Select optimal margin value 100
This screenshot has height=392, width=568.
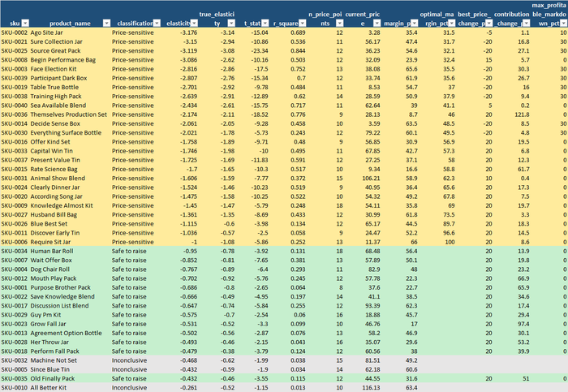[x=437, y=242]
